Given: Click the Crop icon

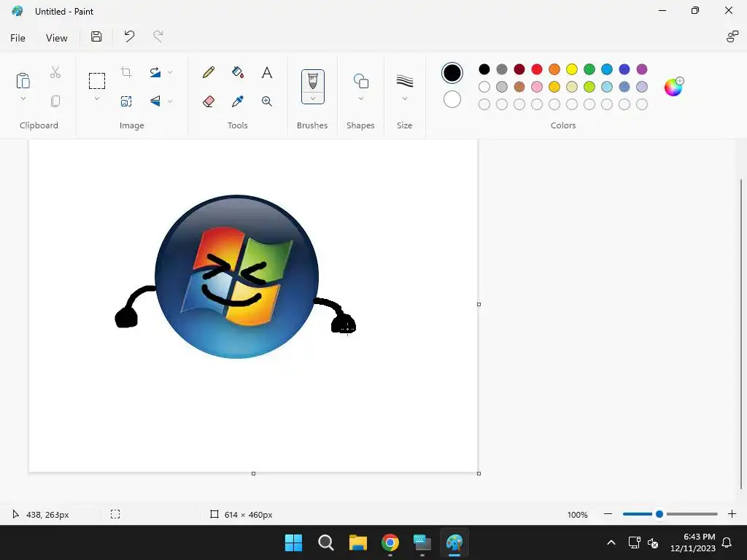Looking at the screenshot, I should (126, 72).
